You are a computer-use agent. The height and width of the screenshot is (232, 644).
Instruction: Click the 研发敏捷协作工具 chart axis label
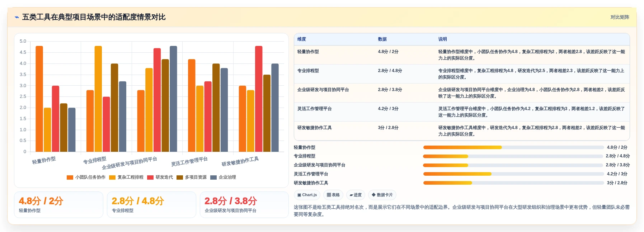point(240,161)
